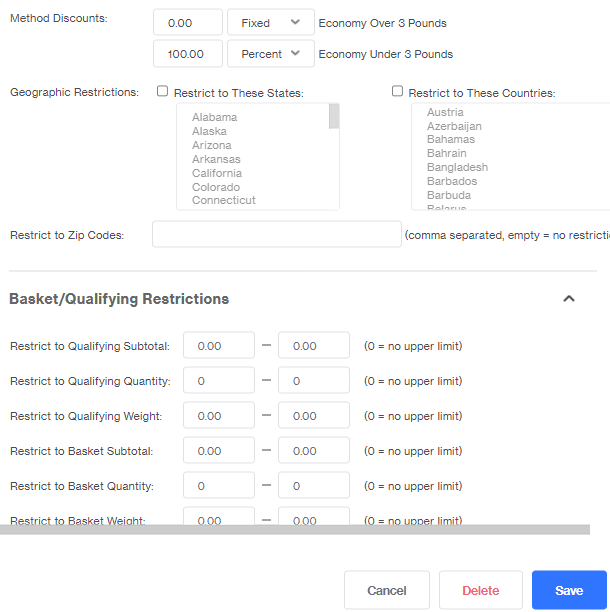Click Qualifying Weight maximum field
This screenshot has width=610, height=612.
(x=314, y=416)
